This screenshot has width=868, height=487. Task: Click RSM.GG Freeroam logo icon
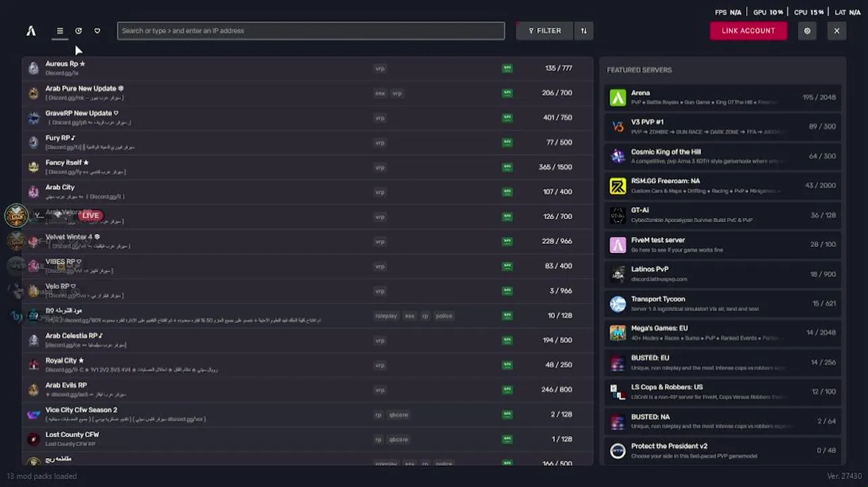pyautogui.click(x=618, y=185)
